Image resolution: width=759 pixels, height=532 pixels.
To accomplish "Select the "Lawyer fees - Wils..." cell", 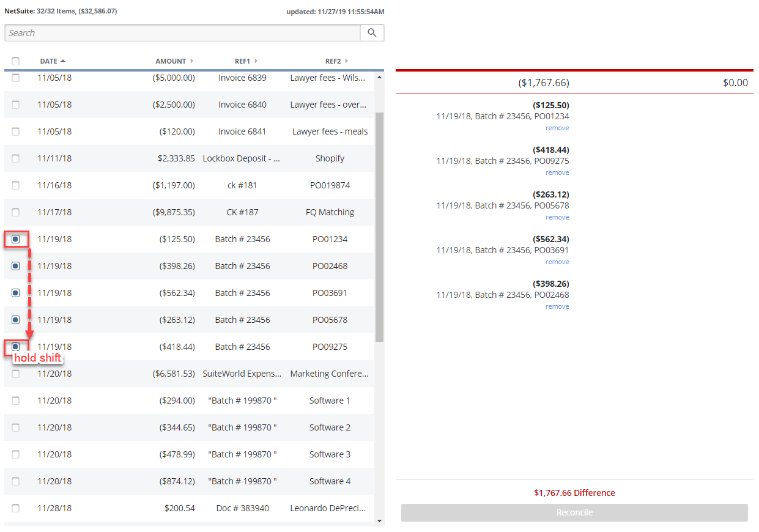I will pyautogui.click(x=328, y=78).
